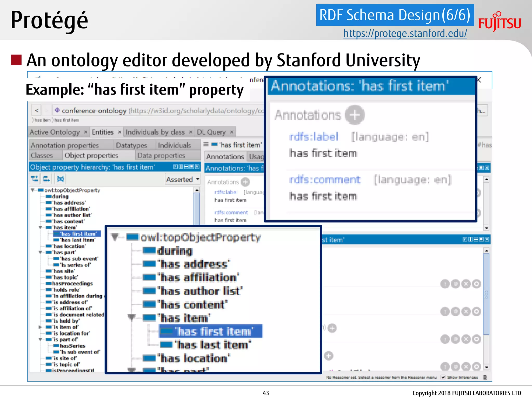The width and height of the screenshot is (532, 399).
Task: Click float-view icon in the 'st item' panel header
Action: (x=481, y=239)
